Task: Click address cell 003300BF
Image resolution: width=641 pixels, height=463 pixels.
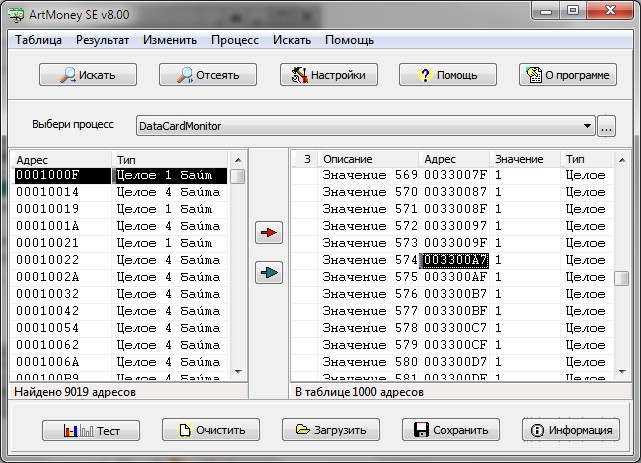Action: pyautogui.click(x=455, y=311)
